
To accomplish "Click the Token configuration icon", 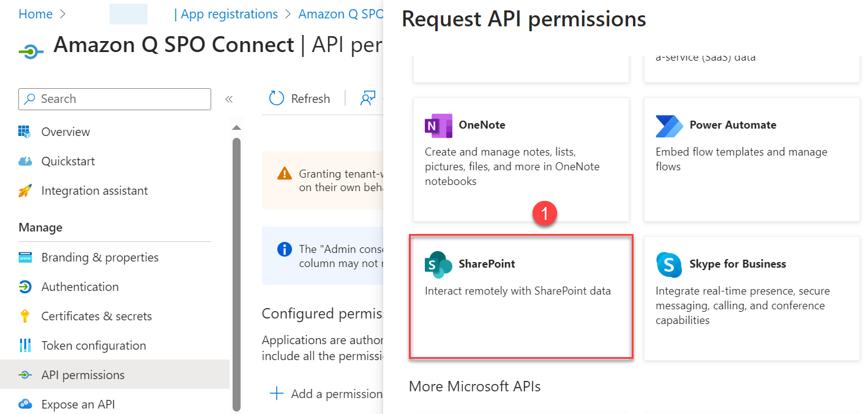I will pyautogui.click(x=26, y=345).
